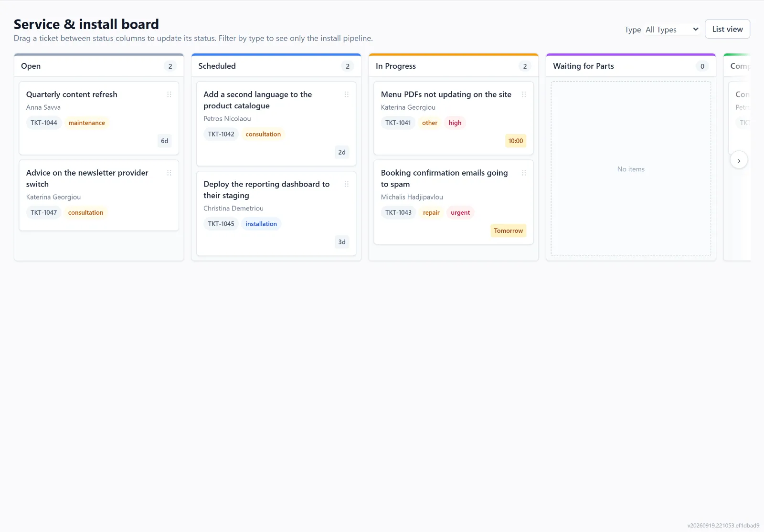
Task: Click the 3d age badge
Action: click(x=342, y=242)
